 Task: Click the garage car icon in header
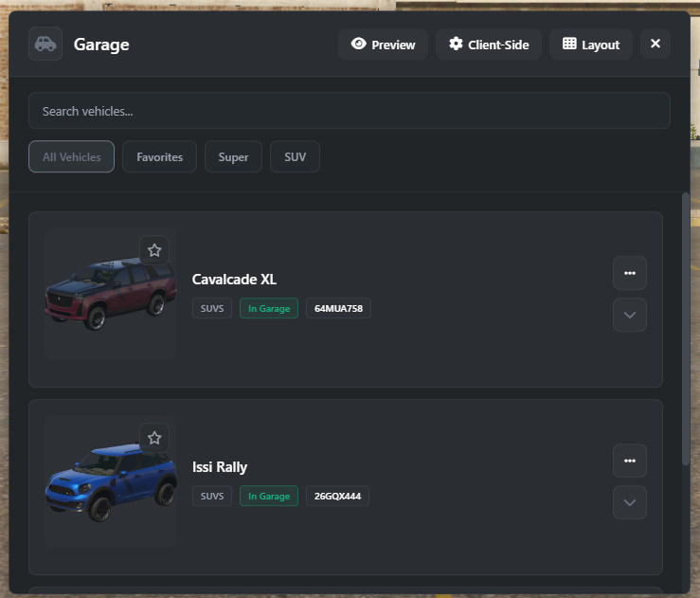click(x=45, y=44)
